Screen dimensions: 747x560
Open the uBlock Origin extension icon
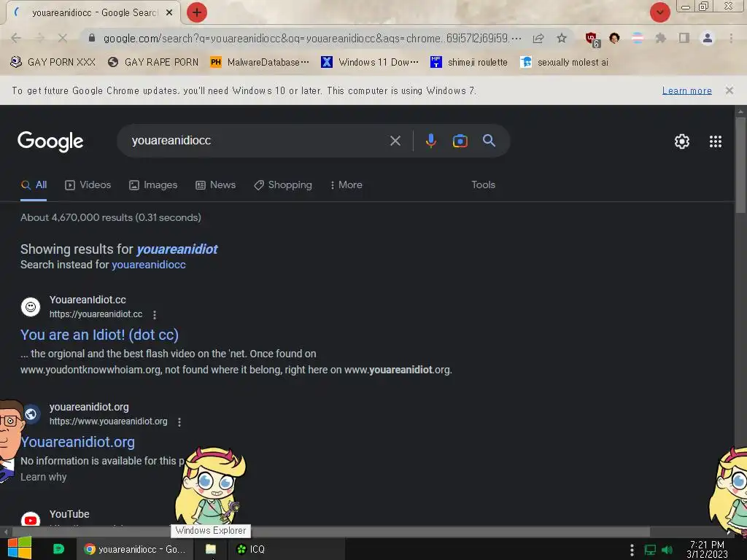[592, 39]
